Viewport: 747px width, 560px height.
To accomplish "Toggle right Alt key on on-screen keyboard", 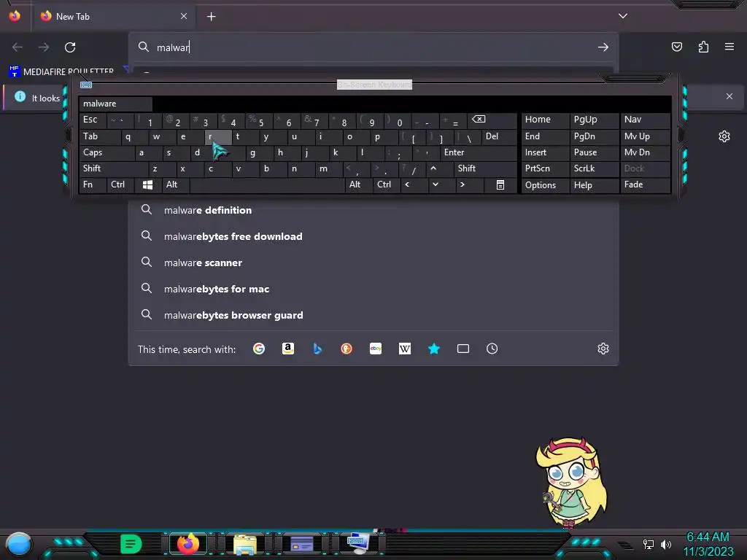I will coord(358,184).
